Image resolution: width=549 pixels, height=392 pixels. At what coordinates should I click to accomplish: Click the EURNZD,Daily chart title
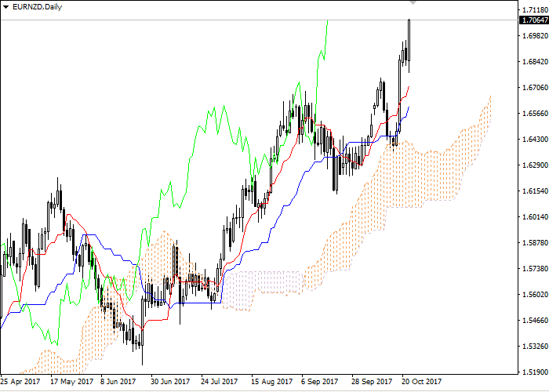(x=37, y=7)
